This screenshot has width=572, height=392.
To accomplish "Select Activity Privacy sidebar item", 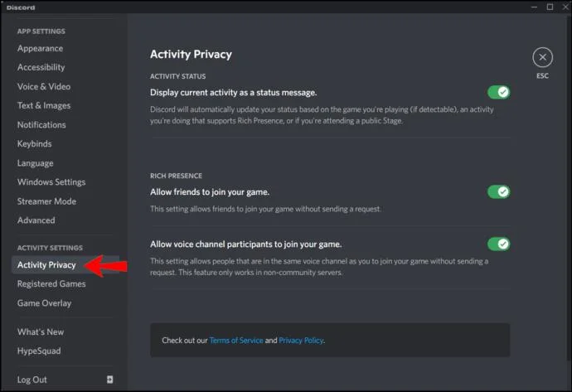I will tap(46, 265).
